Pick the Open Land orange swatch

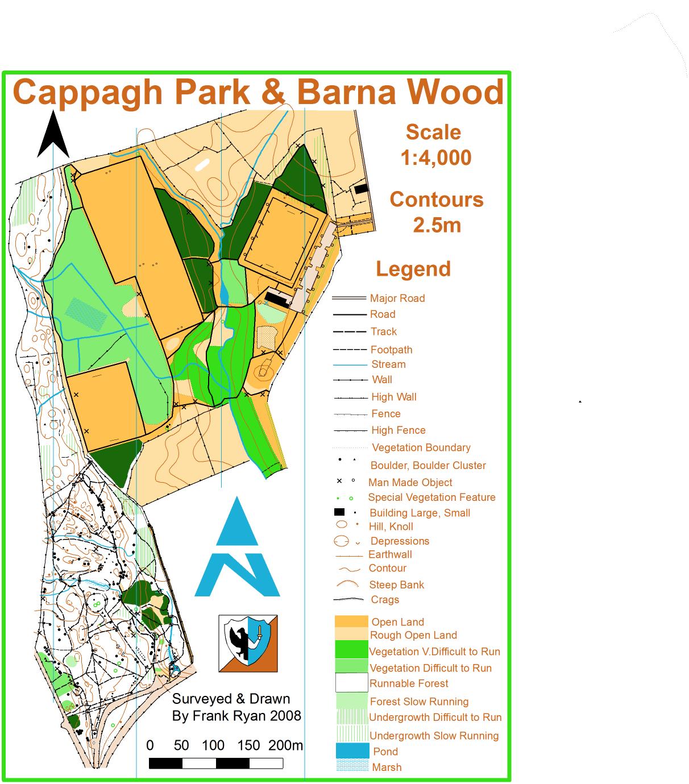(351, 621)
